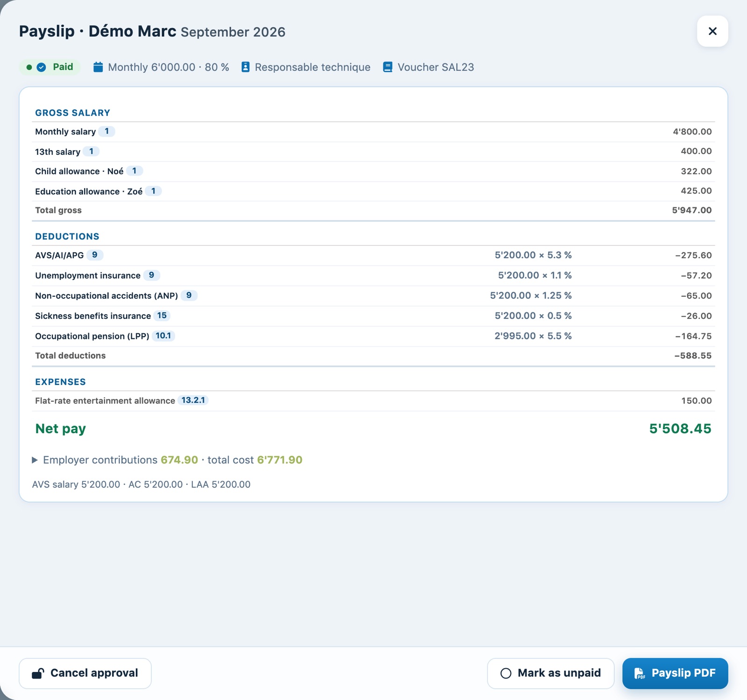747x700 pixels.
Task: Click the Total deductions value −588.55
Action: point(693,356)
